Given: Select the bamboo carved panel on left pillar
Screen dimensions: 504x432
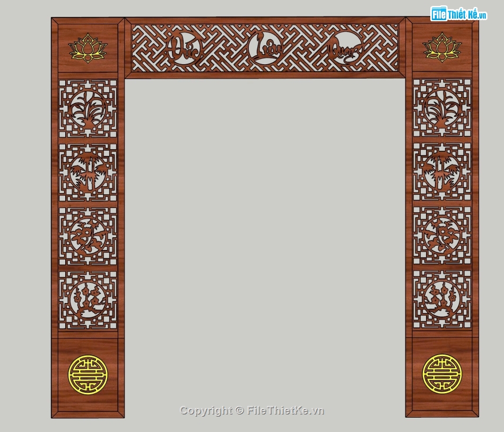Looking at the screenshot, I should click(x=88, y=173).
